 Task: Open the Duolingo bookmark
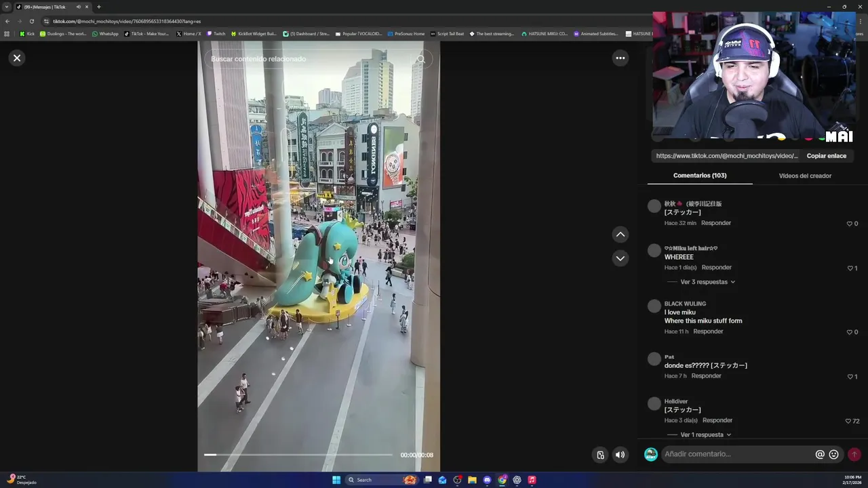pos(63,33)
